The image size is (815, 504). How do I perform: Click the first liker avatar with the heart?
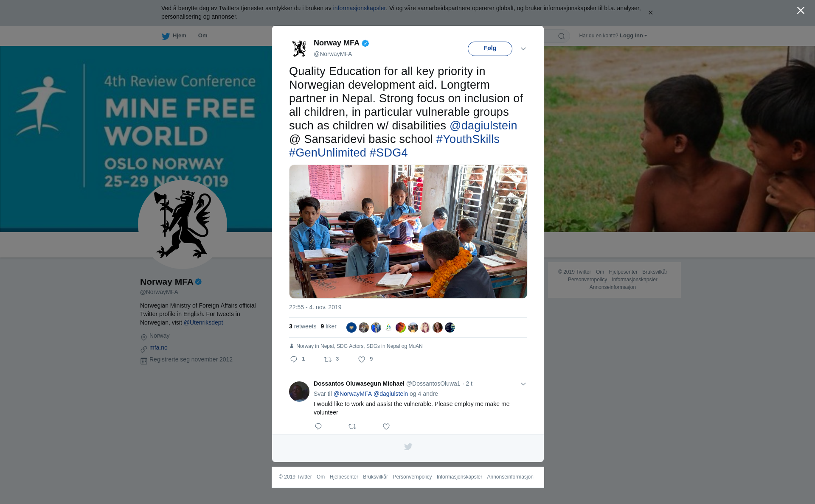[x=351, y=328]
